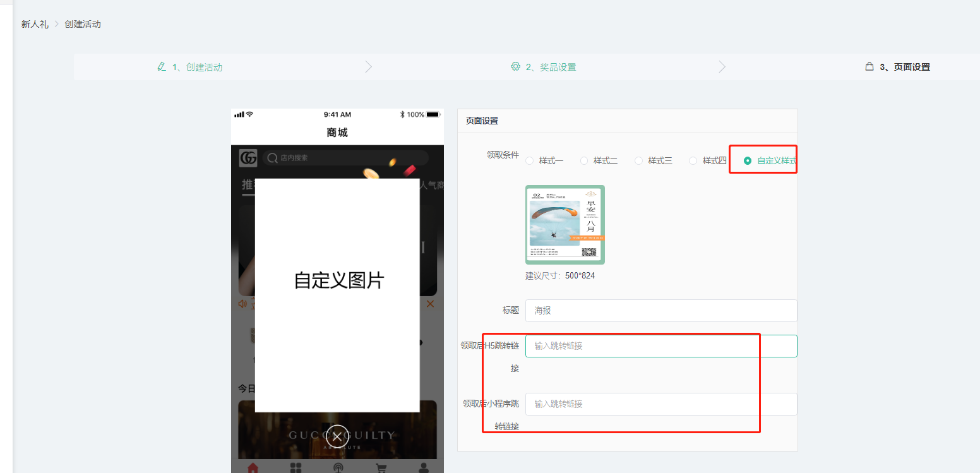Dismiss the orange notice with its X
The height and width of the screenshot is (473, 980).
point(430,304)
